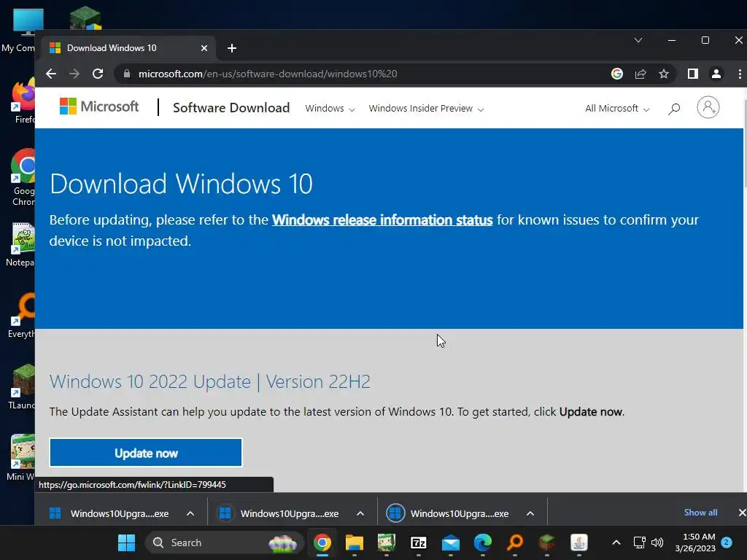
Task: Share this page using share icon
Action: pyautogui.click(x=640, y=74)
